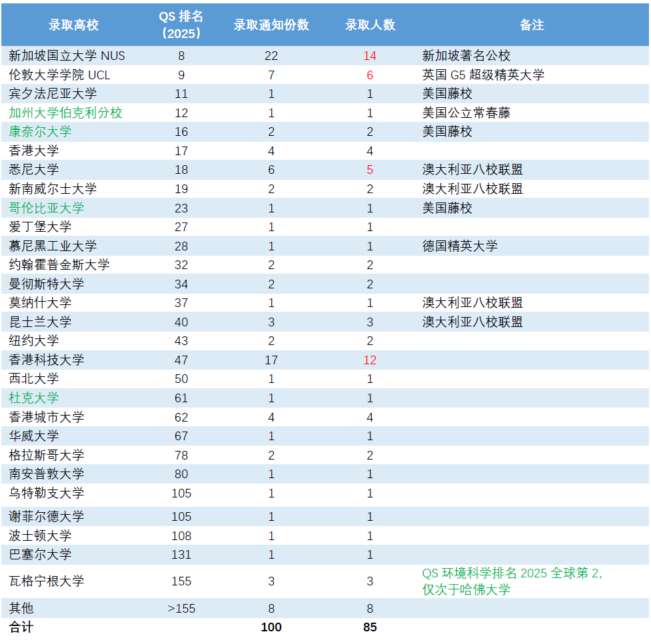Open the green 哥伦比亚大学 entry
This screenshot has height=644, width=651.
pos(47,208)
